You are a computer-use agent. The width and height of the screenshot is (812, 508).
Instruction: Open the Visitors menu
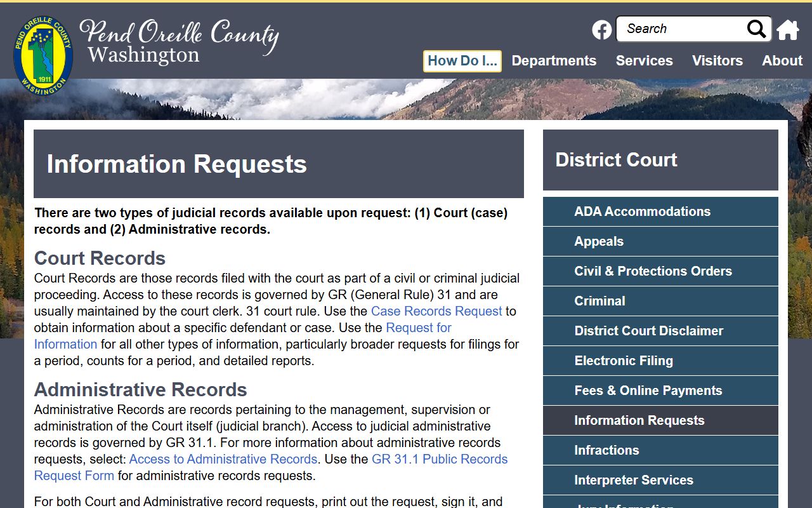pyautogui.click(x=717, y=61)
